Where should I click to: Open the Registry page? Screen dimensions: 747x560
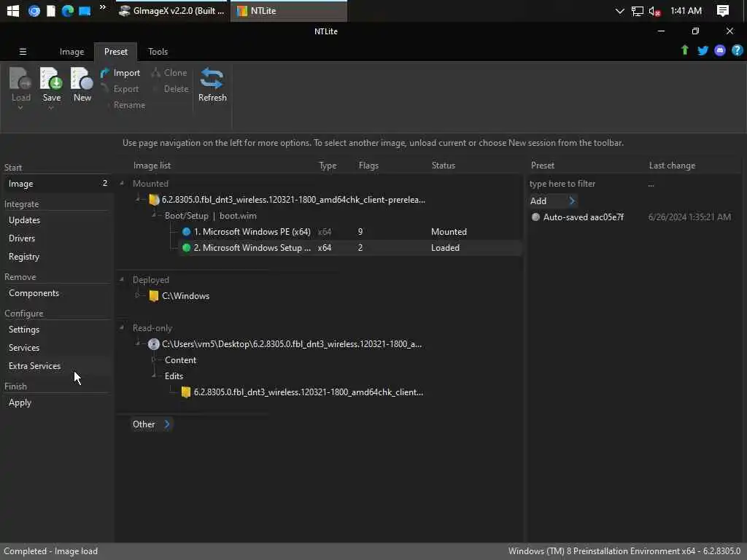click(x=24, y=257)
